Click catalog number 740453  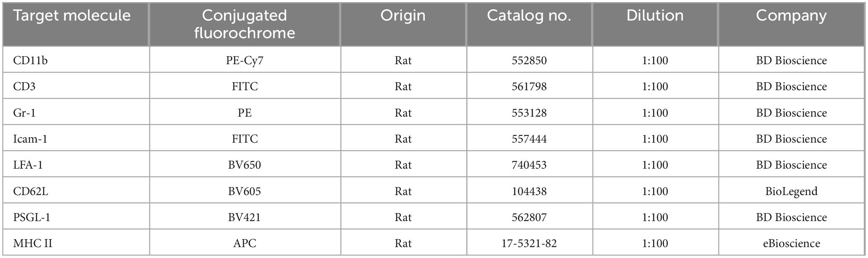tap(529, 165)
